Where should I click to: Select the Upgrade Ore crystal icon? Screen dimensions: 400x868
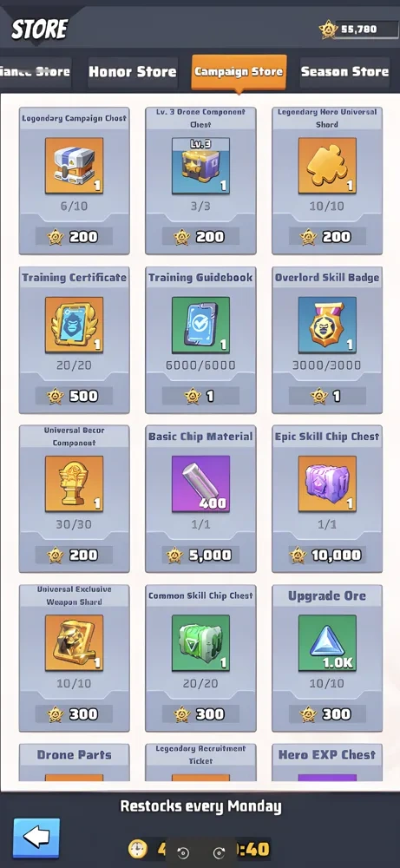[x=327, y=642]
